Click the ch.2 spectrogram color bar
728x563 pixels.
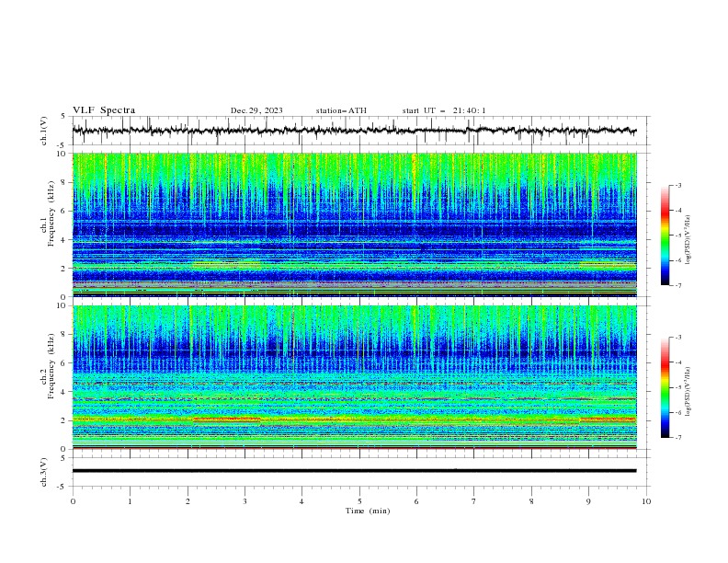coord(665,387)
